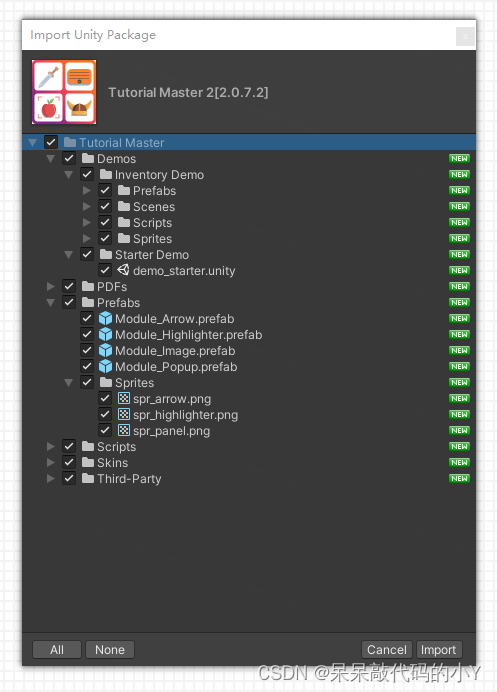Expand the PDFs folder arrow
The image size is (497, 692).
50,286
